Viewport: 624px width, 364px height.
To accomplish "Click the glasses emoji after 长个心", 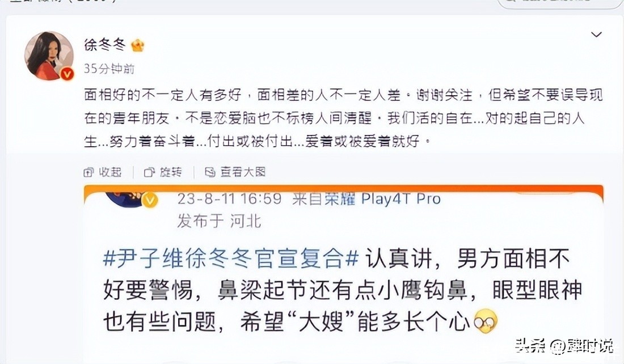I will pos(486,321).
